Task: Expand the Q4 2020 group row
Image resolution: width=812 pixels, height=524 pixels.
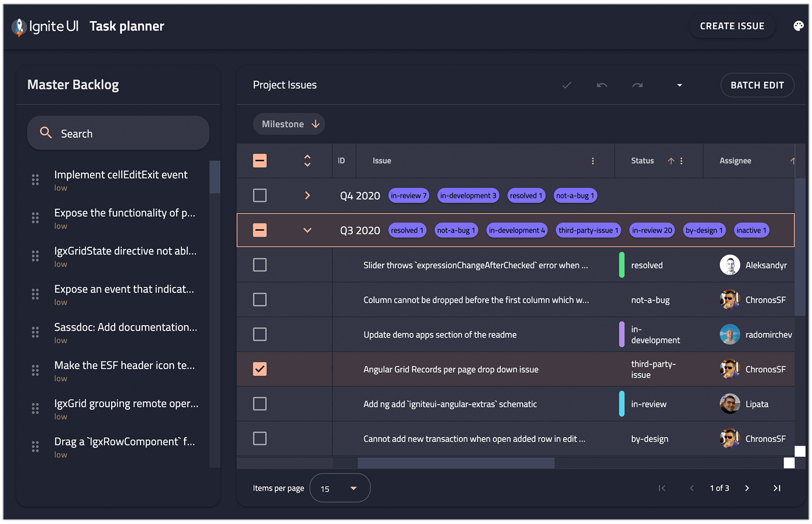Action: coord(307,195)
